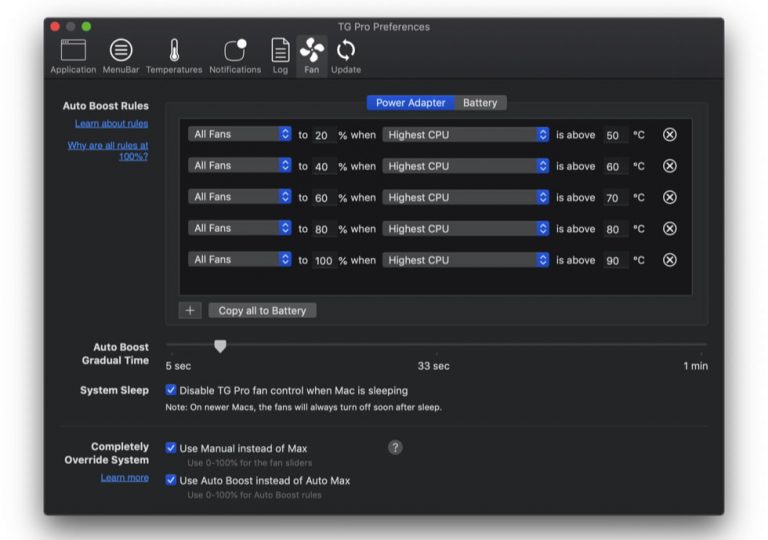
Task: Click the fan percentage field showing 100
Action: coord(323,261)
